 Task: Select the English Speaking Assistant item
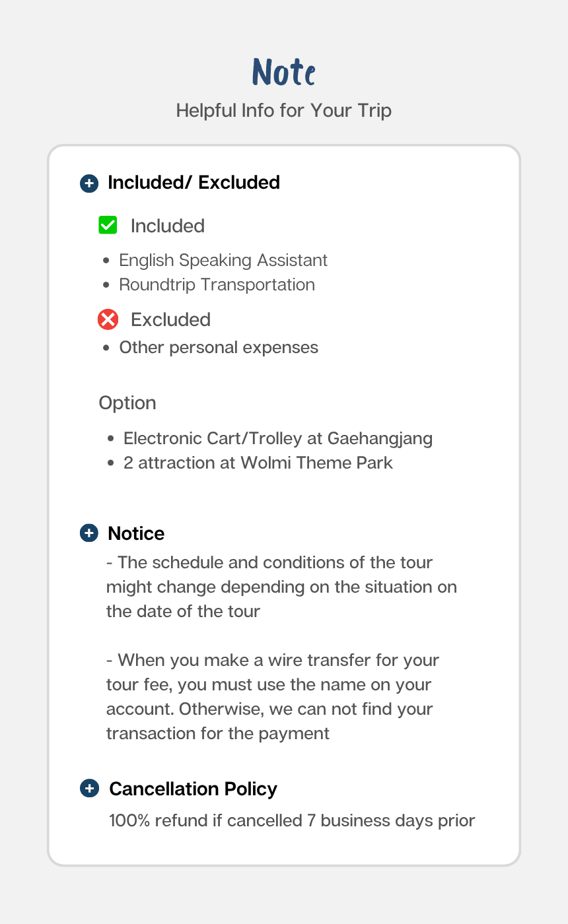tap(223, 260)
